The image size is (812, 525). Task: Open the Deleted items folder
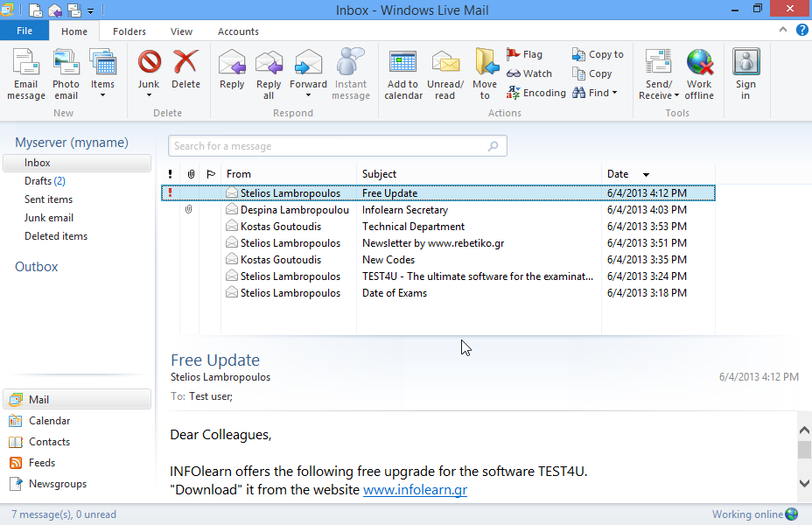pos(56,236)
